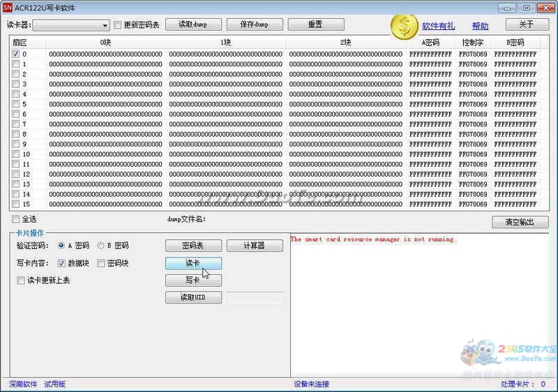Image resolution: width=558 pixels, height=392 pixels.
Task: Click the 清空输出 clear output button
Action: pyautogui.click(x=520, y=222)
